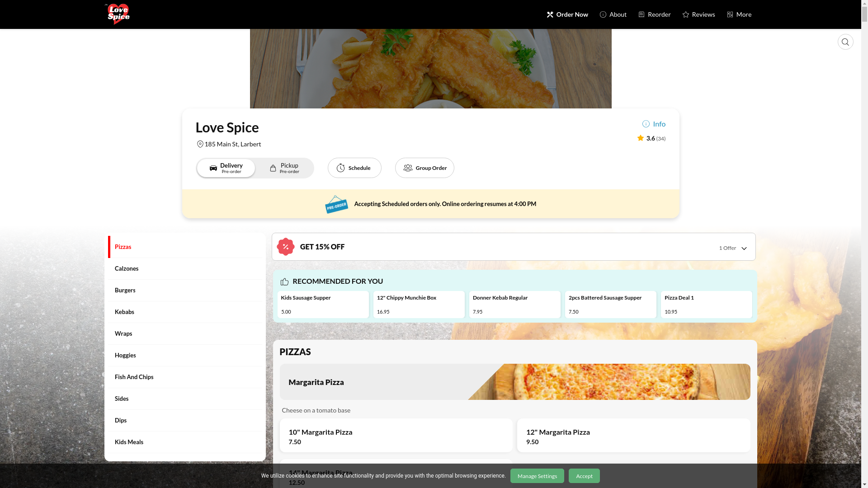
Task: Click the fish and chips header image
Action: coord(431,69)
